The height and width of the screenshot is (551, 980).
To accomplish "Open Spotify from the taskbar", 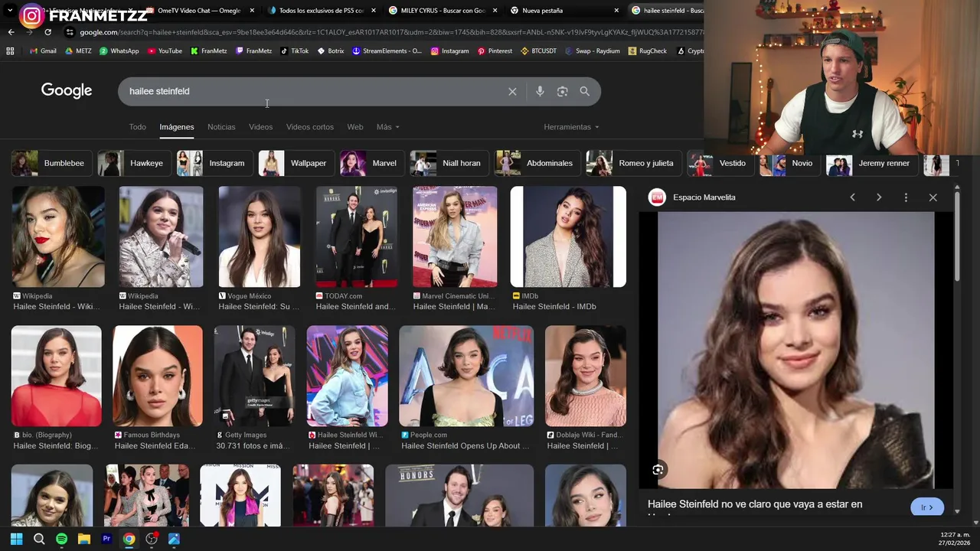I will (61, 540).
